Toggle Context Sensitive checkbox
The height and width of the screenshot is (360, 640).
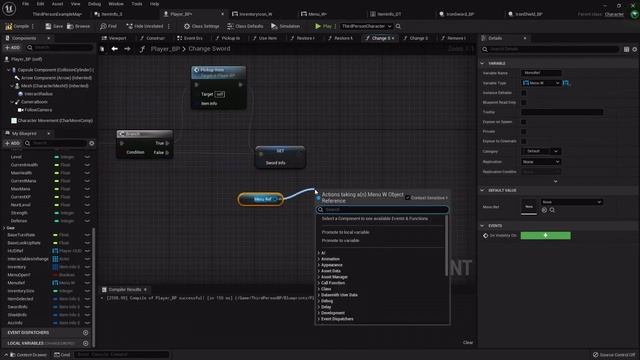(x=407, y=198)
